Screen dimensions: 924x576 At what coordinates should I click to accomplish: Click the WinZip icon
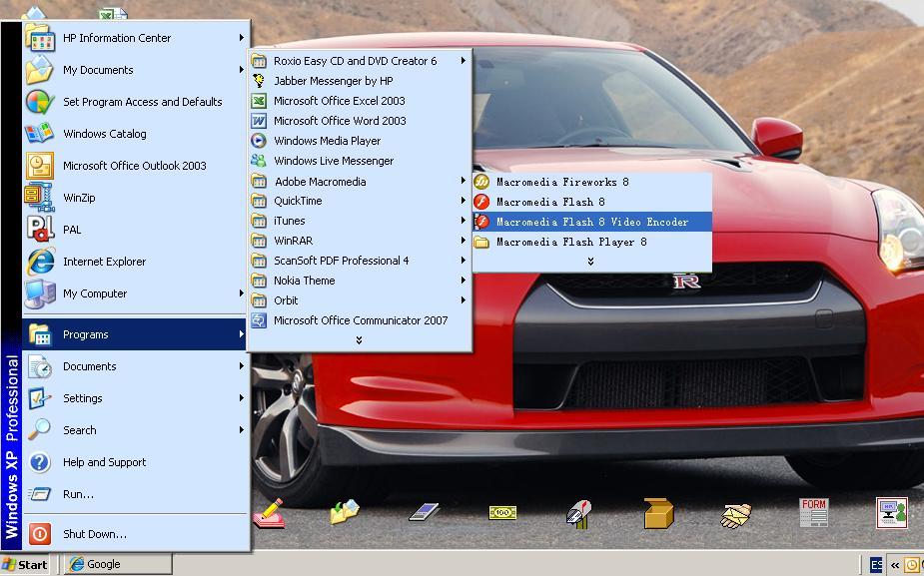[x=40, y=198]
